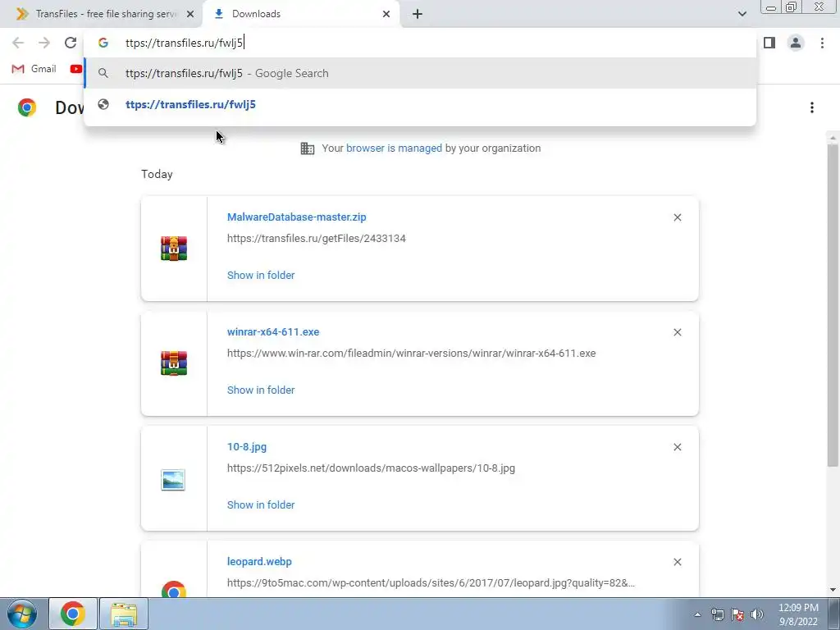Click the image file icon of 10-8.jpg
Screen dimensions: 840x630
tap(173, 479)
